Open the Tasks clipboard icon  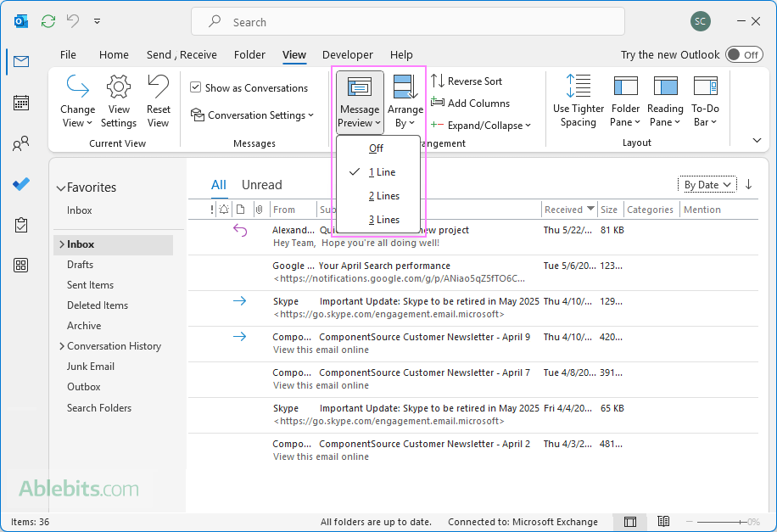pos(21,225)
